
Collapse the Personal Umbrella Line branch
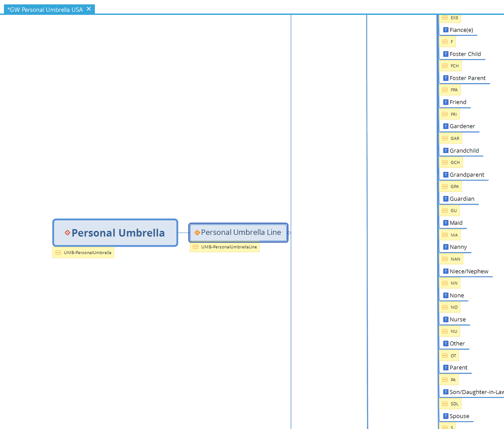click(289, 233)
